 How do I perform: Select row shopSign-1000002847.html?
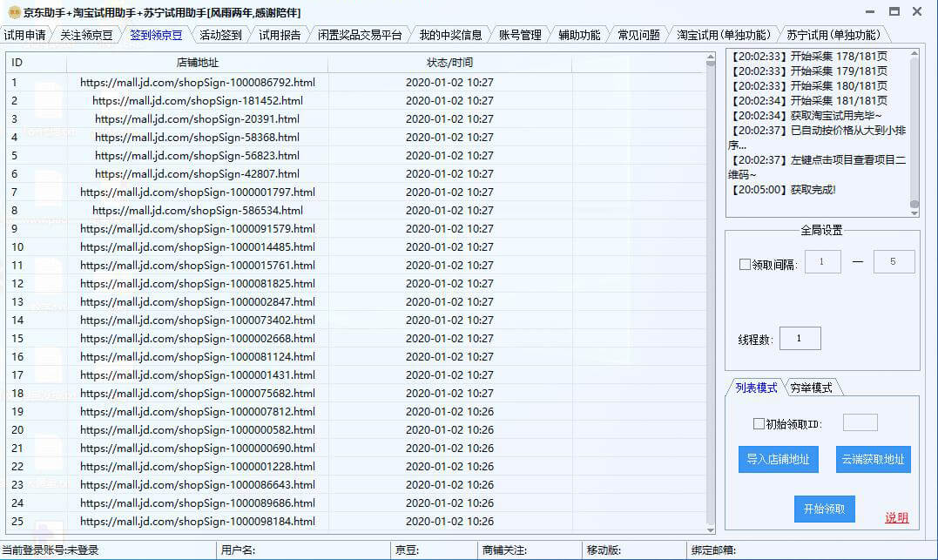click(355, 301)
